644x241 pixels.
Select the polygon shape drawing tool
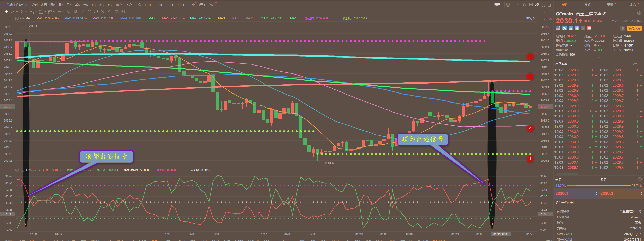22,12
